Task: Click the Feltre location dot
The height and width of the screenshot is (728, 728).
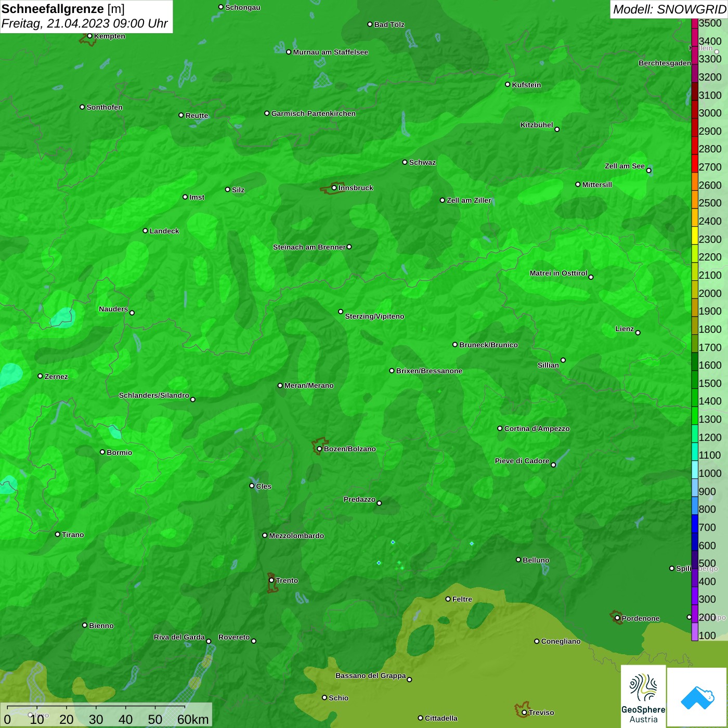Action: tap(448, 599)
